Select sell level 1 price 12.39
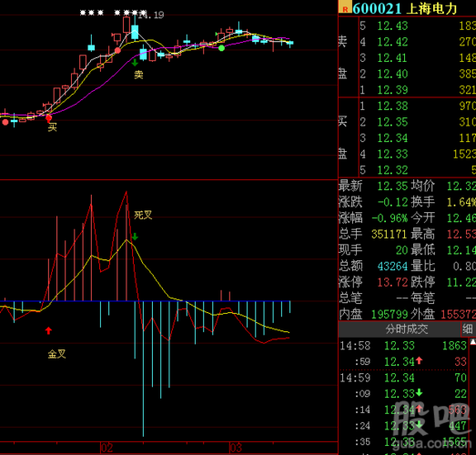The width and height of the screenshot is (476, 455). [392, 90]
